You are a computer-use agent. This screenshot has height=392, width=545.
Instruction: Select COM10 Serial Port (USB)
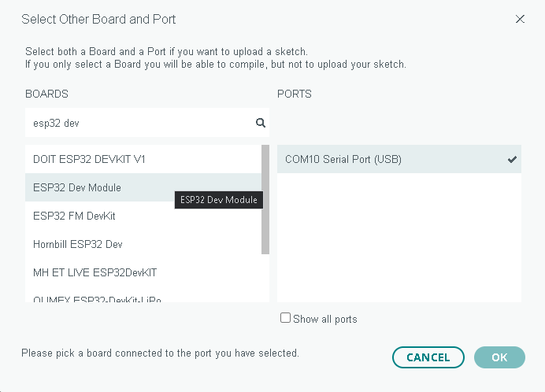tap(399, 159)
